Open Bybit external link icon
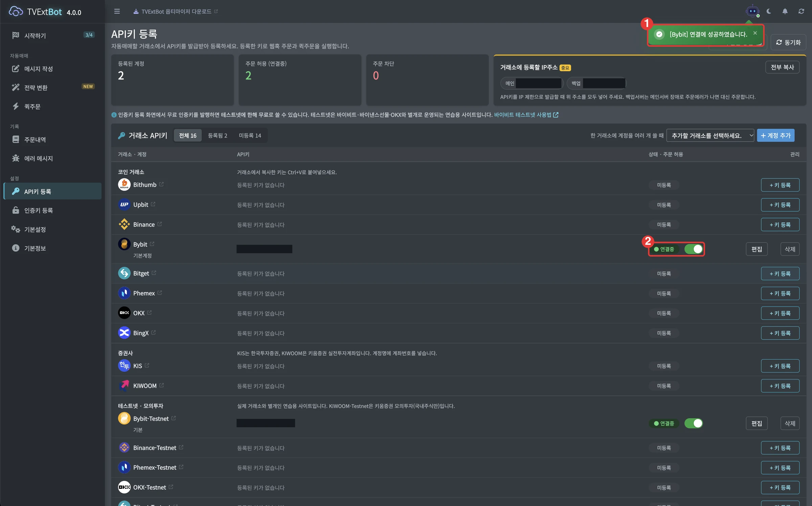This screenshot has width=812, height=506. click(x=152, y=244)
